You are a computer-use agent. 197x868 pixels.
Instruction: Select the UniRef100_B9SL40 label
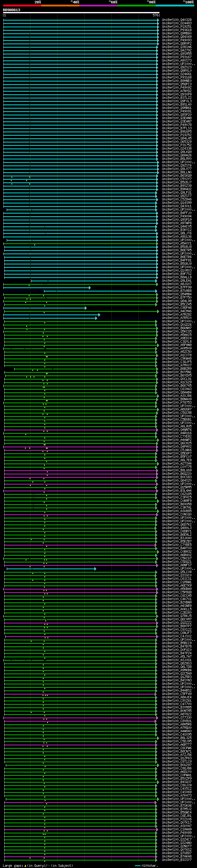pyautogui.click(x=177, y=104)
